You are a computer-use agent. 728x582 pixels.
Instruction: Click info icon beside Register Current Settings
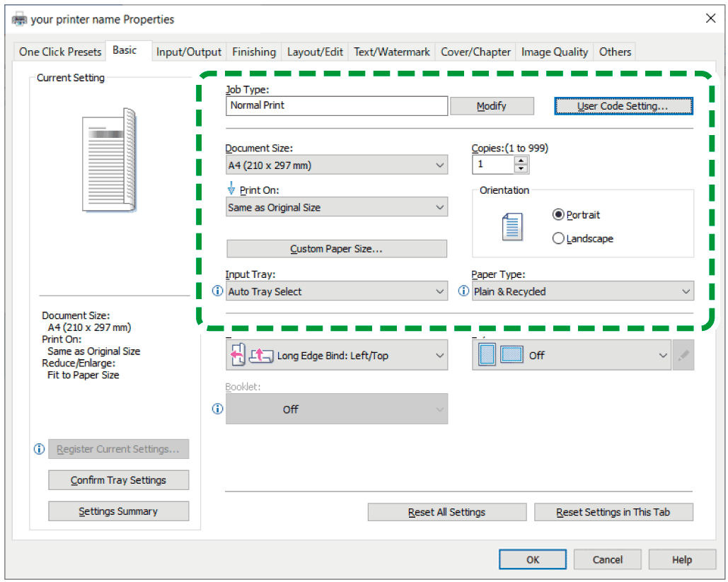[40, 449]
